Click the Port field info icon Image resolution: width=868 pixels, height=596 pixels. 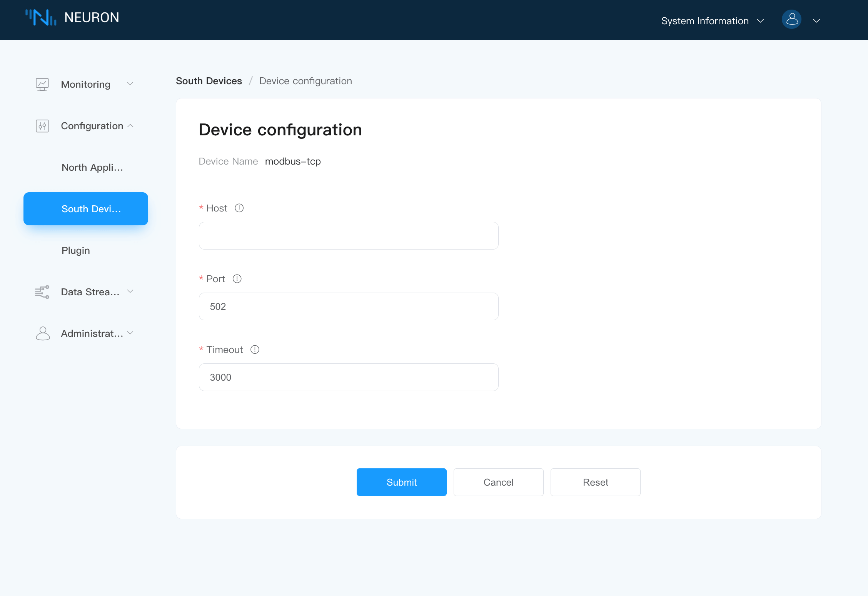237,279
